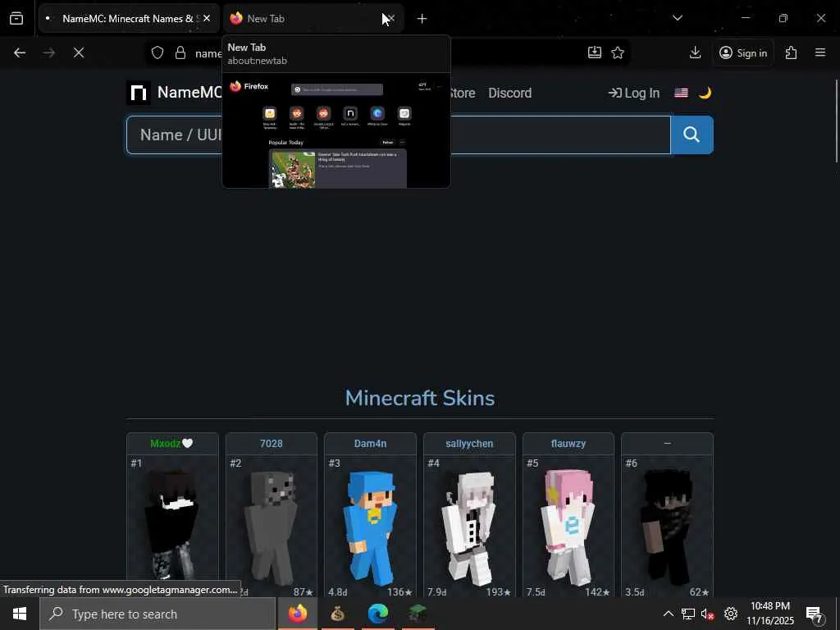Install site as app icon in address bar
Viewport: 840px width, 630px height.
(x=595, y=52)
